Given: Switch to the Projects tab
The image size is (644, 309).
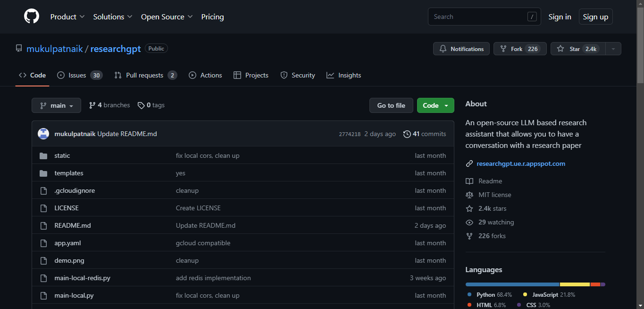Looking at the screenshot, I should 251,75.
